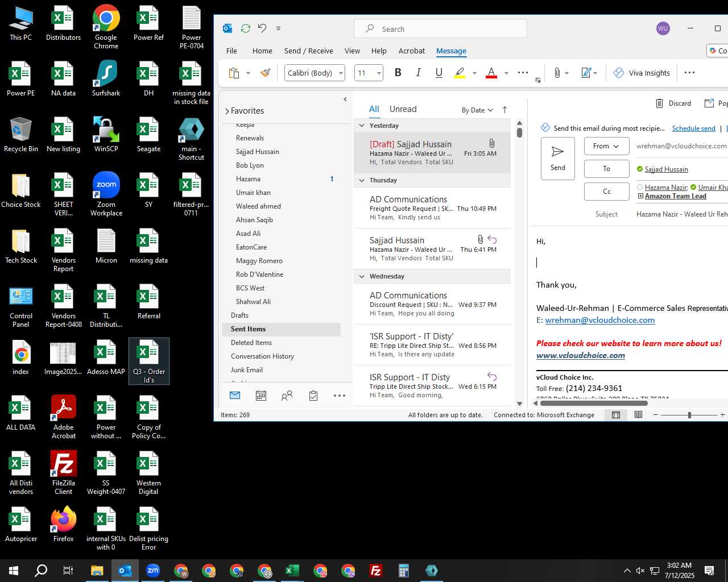Screen dimensions: 728x582
Task: Open the From address dropdown
Action: click(606, 146)
